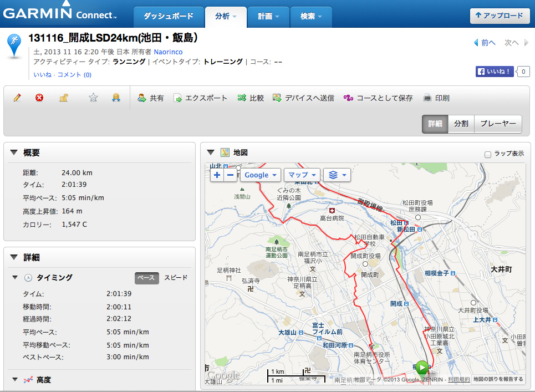This screenshot has width=535, height=392.
Task: Open owner Naorinco profile link
Action: click(168, 52)
